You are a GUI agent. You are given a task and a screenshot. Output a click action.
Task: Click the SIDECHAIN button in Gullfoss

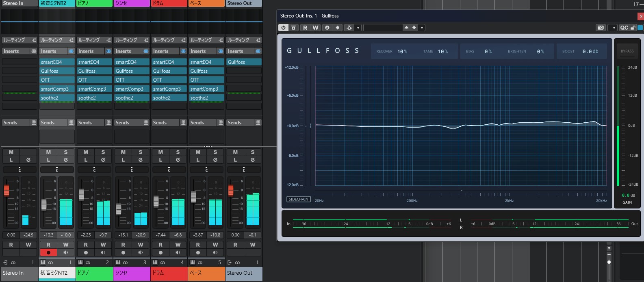coord(299,199)
